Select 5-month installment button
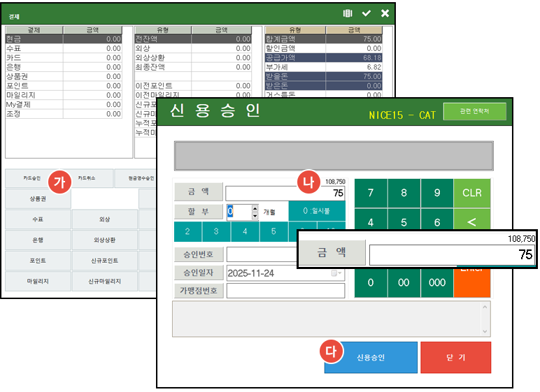 pyautogui.click(x=273, y=231)
